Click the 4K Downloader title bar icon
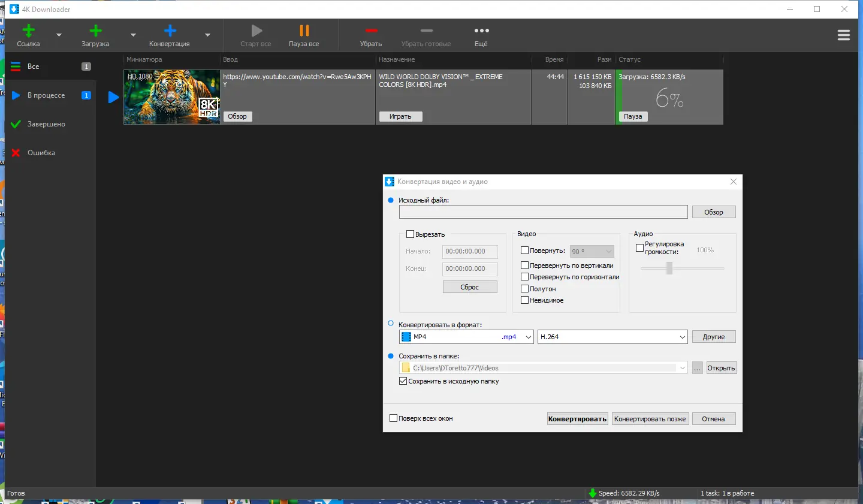The height and width of the screenshot is (504, 863). [14, 9]
